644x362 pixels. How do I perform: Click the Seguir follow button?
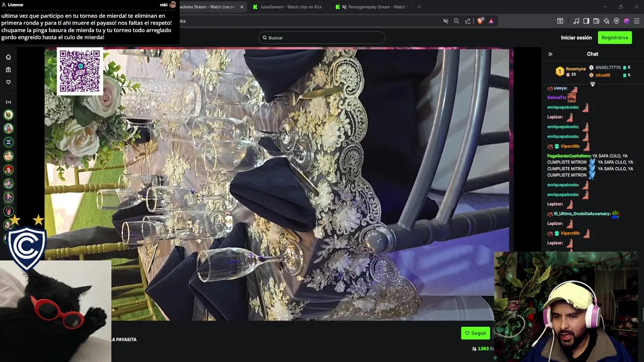[475, 333]
